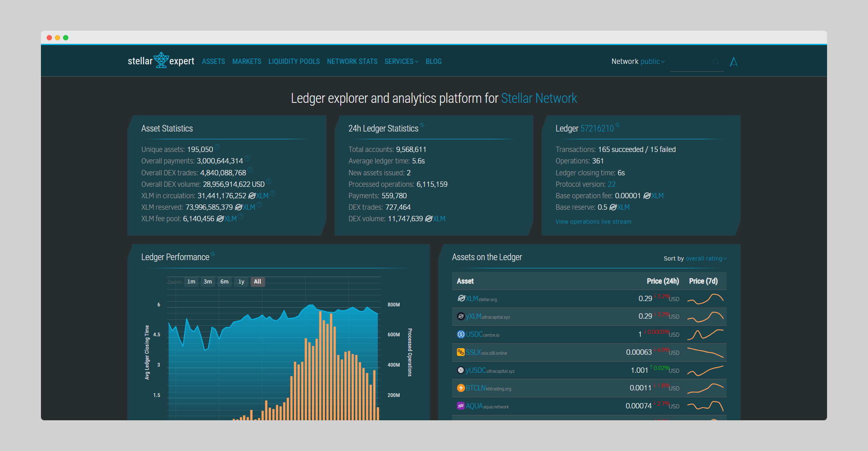Image resolution: width=868 pixels, height=451 pixels.
Task: Go to the Markets menu item
Action: point(246,61)
